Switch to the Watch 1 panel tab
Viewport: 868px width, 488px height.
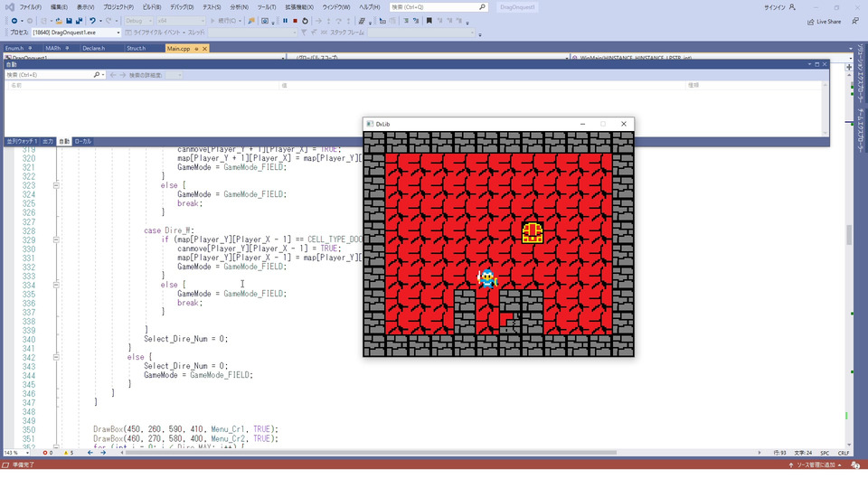(x=22, y=142)
